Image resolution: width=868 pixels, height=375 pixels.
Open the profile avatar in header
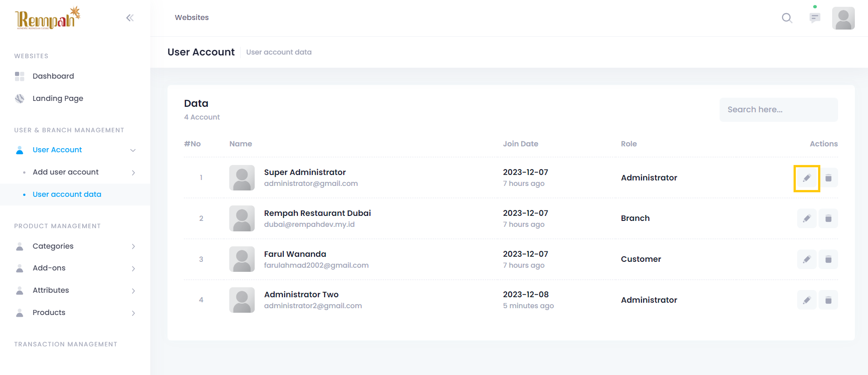[x=843, y=18]
